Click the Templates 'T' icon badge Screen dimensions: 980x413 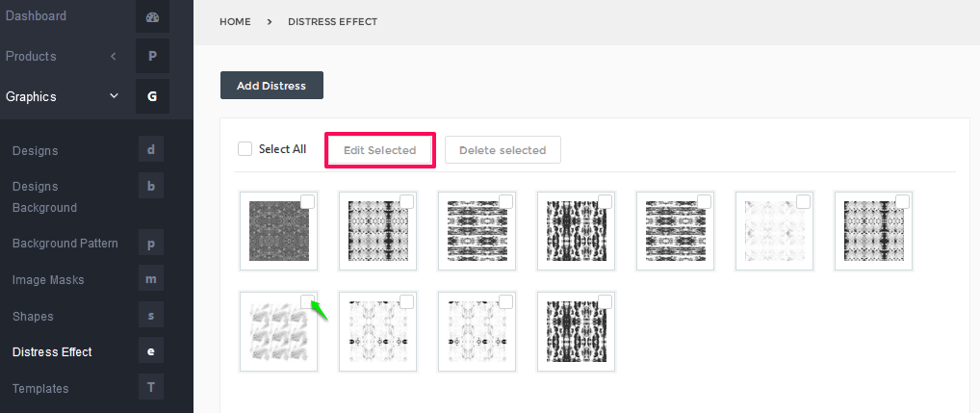coord(150,387)
